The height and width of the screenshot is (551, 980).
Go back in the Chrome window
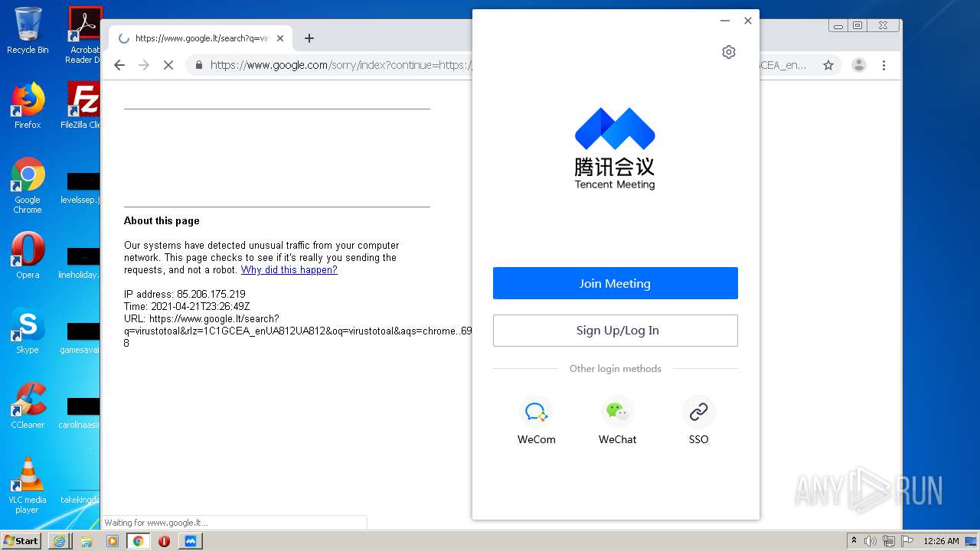(119, 65)
